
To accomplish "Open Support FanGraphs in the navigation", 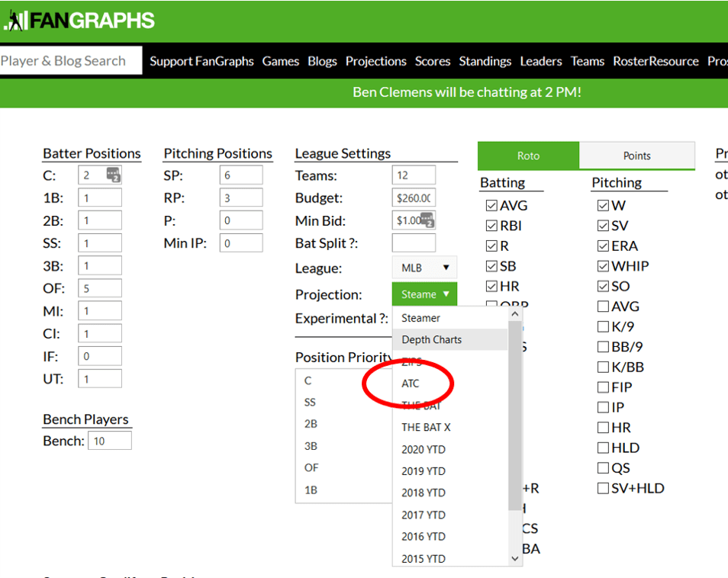I will (x=201, y=60).
